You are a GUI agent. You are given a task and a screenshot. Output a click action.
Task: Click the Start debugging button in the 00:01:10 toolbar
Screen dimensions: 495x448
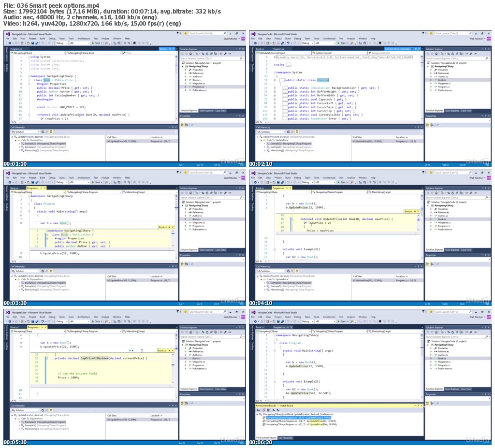point(97,43)
